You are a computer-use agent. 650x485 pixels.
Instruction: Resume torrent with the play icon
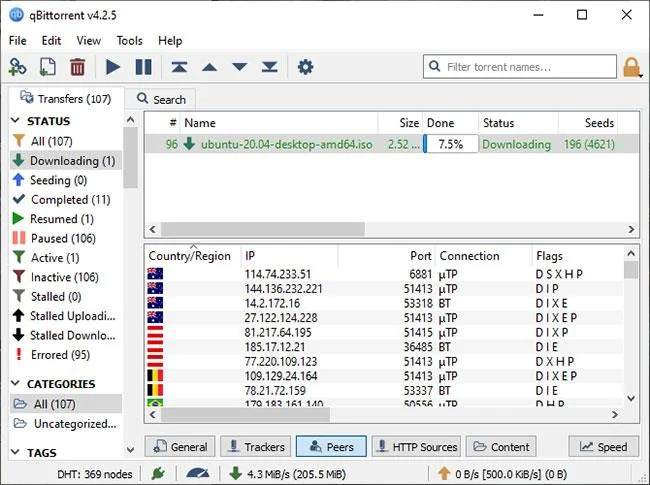click(113, 67)
